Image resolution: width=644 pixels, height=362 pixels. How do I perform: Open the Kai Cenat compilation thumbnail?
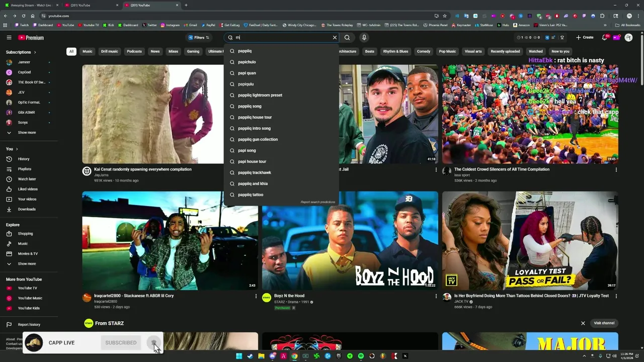point(153,114)
